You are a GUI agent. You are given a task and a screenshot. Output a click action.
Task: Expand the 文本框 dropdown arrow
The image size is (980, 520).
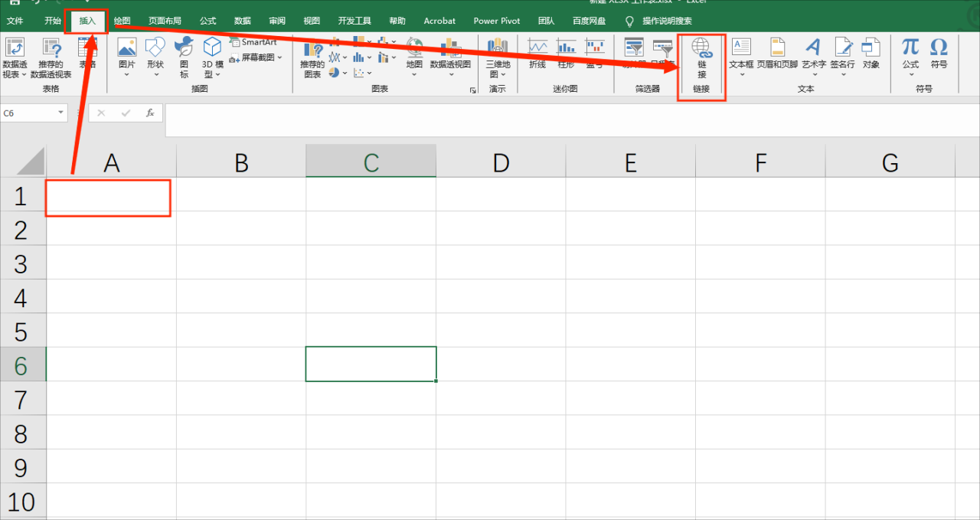741,75
